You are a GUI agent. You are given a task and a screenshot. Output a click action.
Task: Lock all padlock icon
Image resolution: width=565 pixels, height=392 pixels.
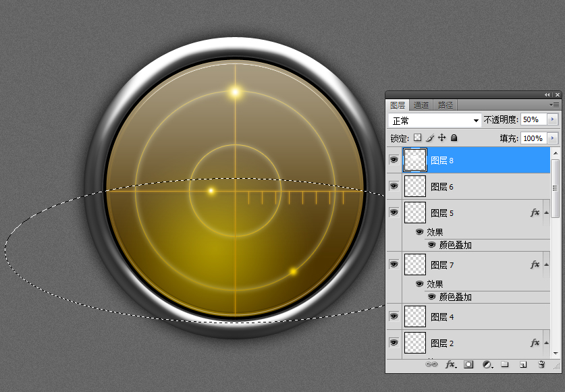coord(454,138)
